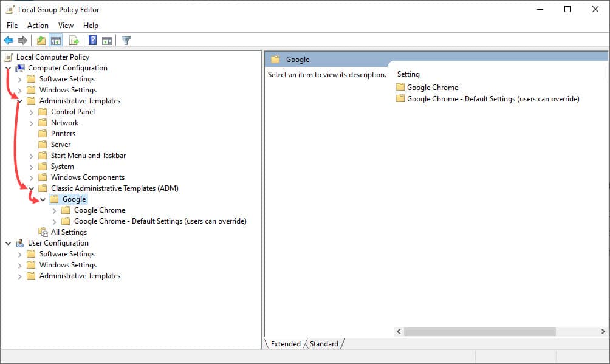The image size is (610, 364).
Task: Click the Group Policy Editor title bar icon
Action: coord(10,9)
